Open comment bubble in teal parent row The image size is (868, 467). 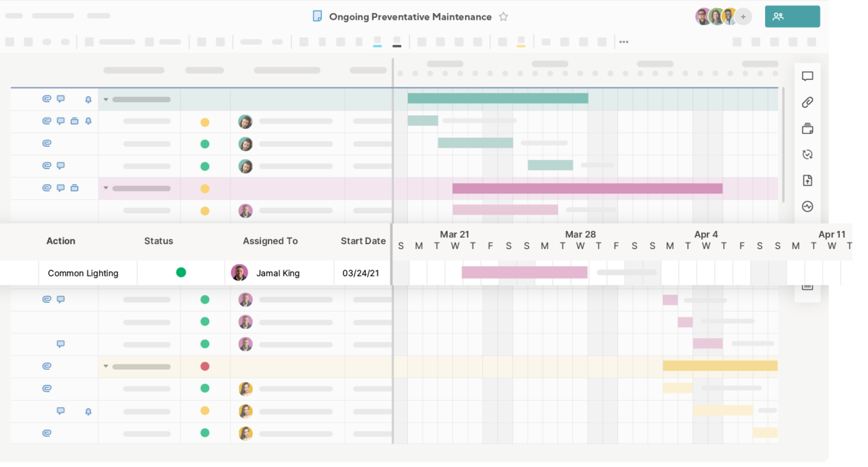click(x=61, y=99)
